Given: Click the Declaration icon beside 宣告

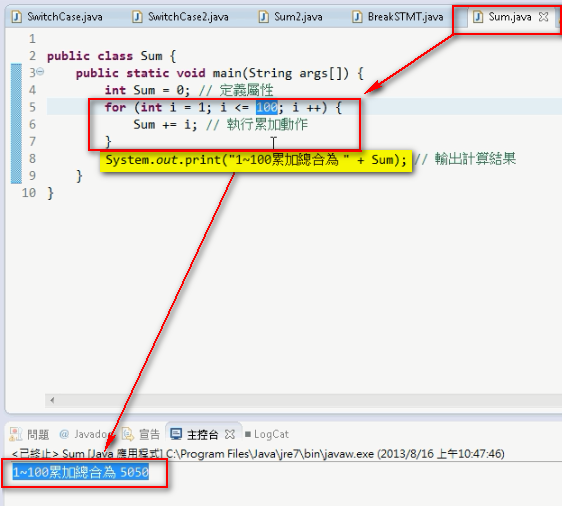Looking at the screenshot, I should click(x=128, y=434).
